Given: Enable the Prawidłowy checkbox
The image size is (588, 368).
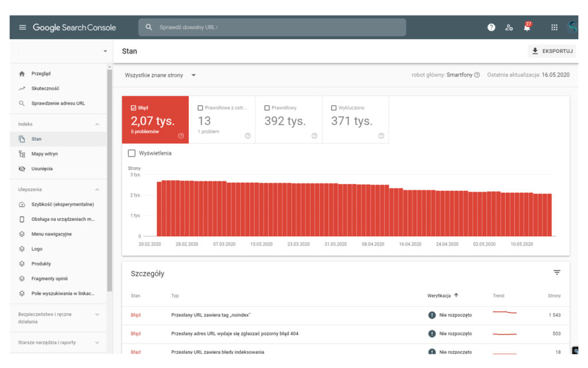Looking at the screenshot, I should tap(267, 108).
